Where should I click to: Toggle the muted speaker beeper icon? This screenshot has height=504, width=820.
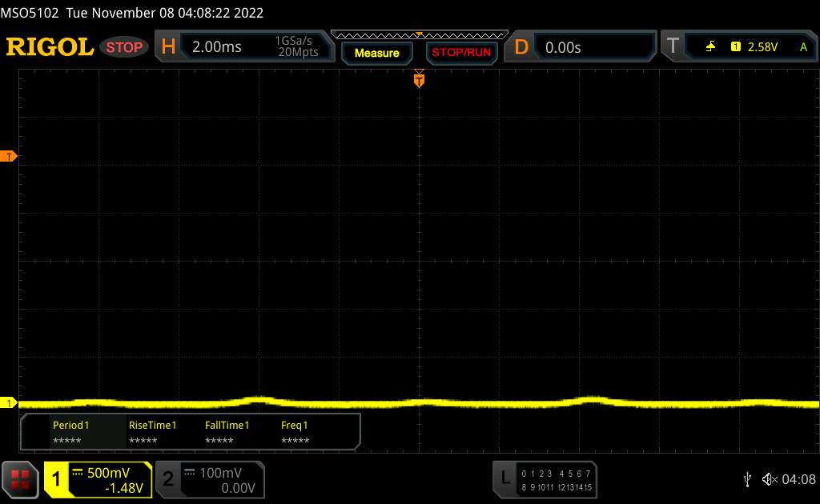(x=769, y=479)
